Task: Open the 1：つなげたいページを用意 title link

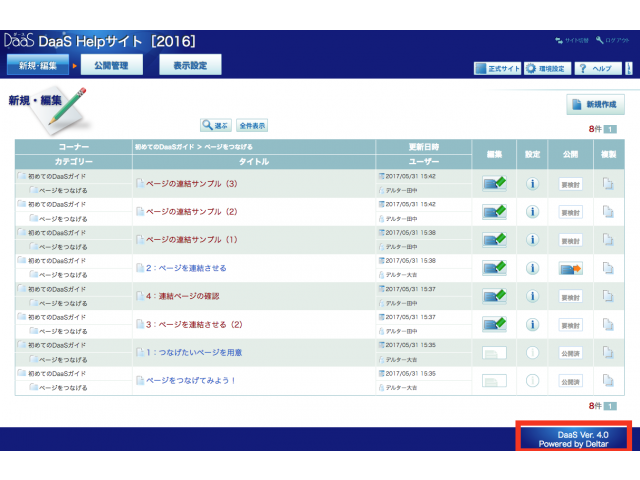Action: click(193, 353)
